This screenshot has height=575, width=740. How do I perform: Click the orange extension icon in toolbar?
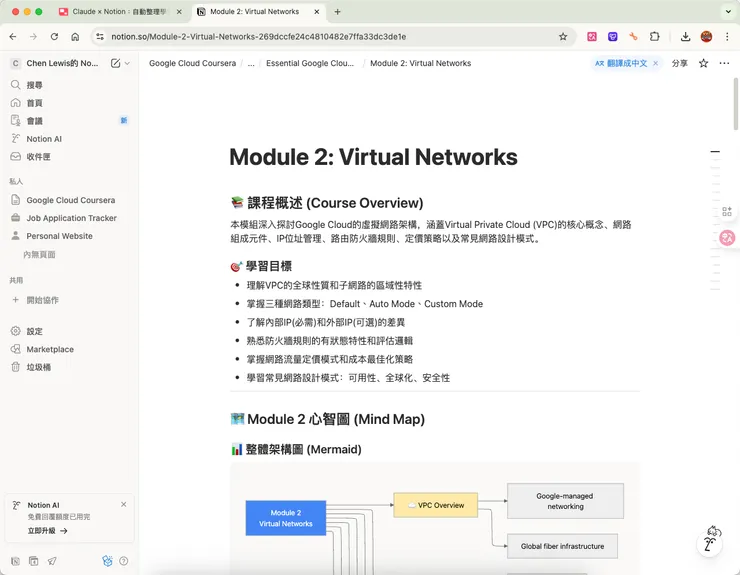pyautogui.click(x=633, y=36)
